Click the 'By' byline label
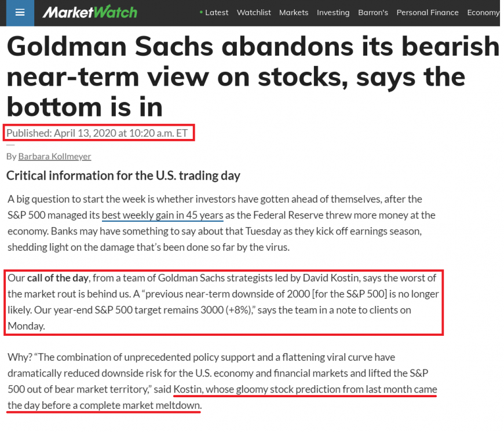This screenshot has height=432, width=504. [x=11, y=156]
